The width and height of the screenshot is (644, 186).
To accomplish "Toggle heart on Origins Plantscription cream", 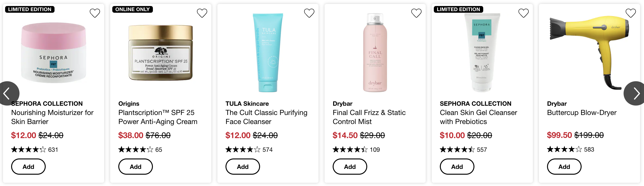I will [202, 13].
